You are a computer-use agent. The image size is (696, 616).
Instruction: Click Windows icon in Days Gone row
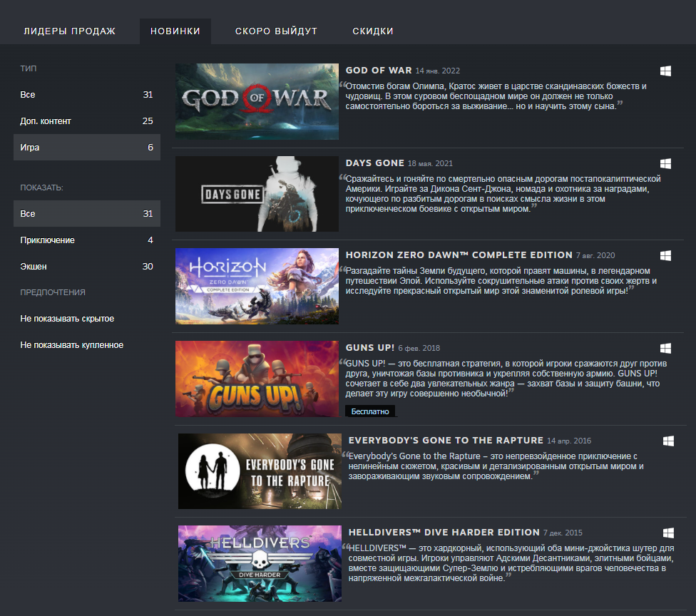[x=665, y=163]
